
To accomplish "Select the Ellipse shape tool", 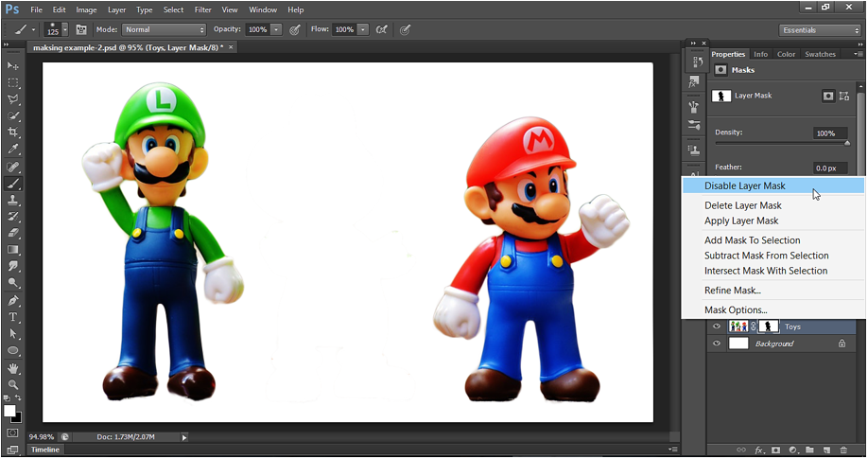I will pos(12,351).
